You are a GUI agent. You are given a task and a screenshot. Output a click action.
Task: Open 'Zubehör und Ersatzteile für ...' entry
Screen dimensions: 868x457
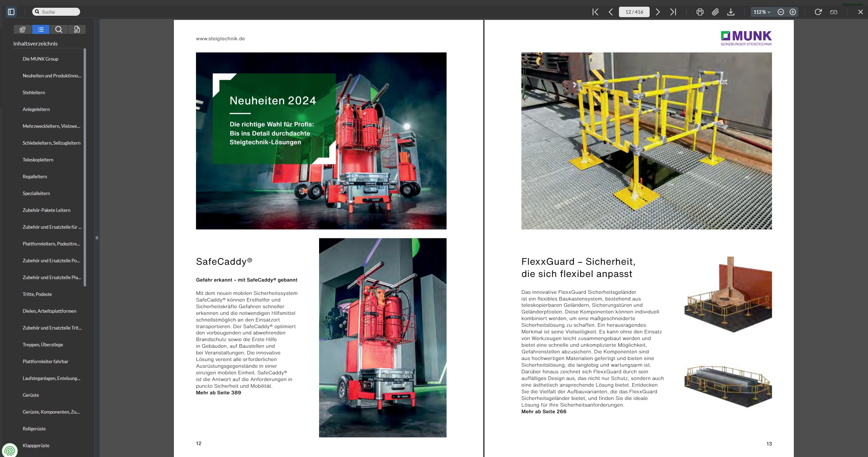[52, 227]
